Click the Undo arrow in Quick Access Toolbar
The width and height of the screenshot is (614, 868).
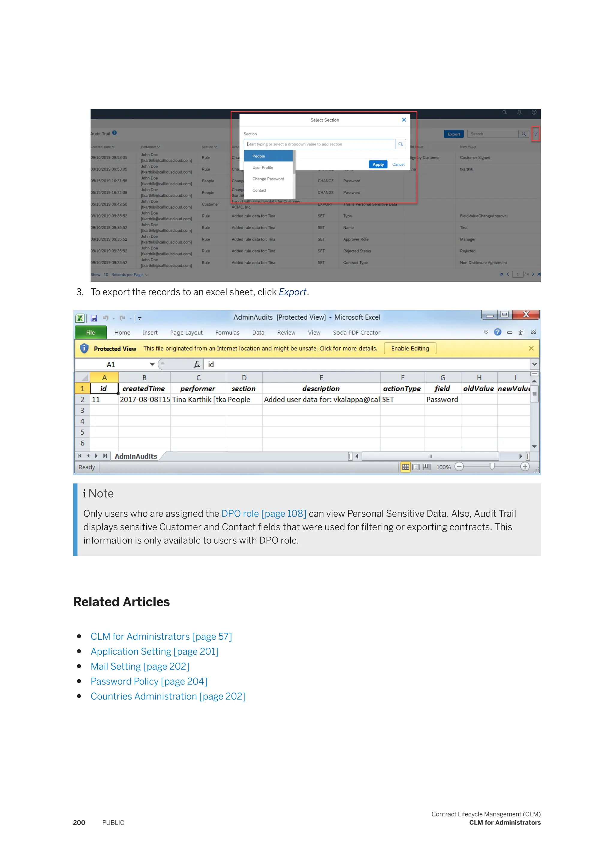[x=106, y=318]
